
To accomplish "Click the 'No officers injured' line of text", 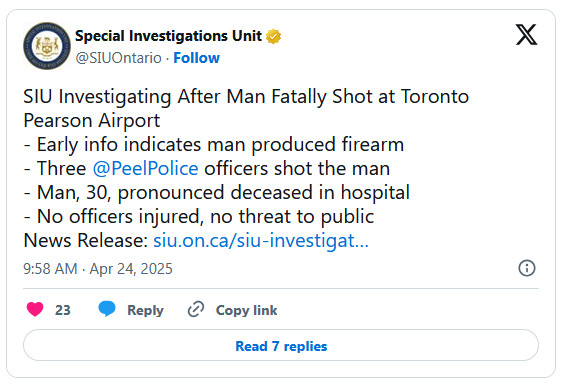I will (x=199, y=217).
